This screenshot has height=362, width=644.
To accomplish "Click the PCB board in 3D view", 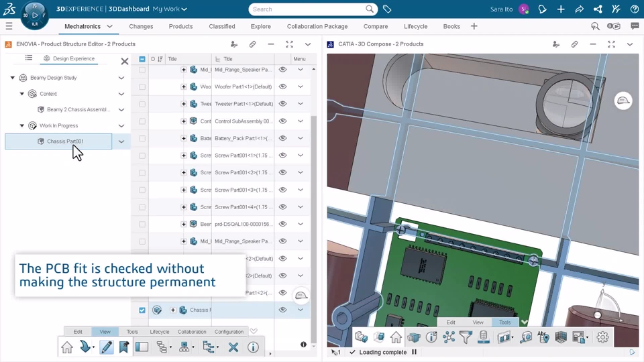I will [460, 279].
